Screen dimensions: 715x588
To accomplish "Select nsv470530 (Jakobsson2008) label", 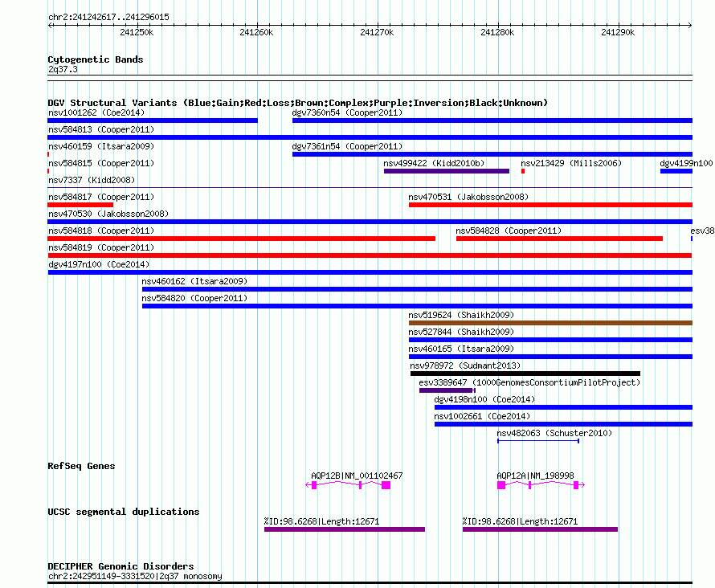I will coord(108,214).
